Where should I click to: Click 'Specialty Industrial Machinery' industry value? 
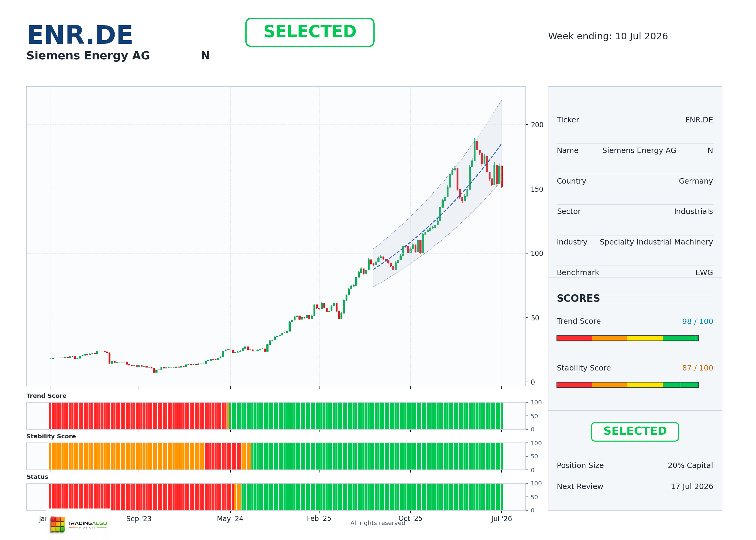pos(656,242)
